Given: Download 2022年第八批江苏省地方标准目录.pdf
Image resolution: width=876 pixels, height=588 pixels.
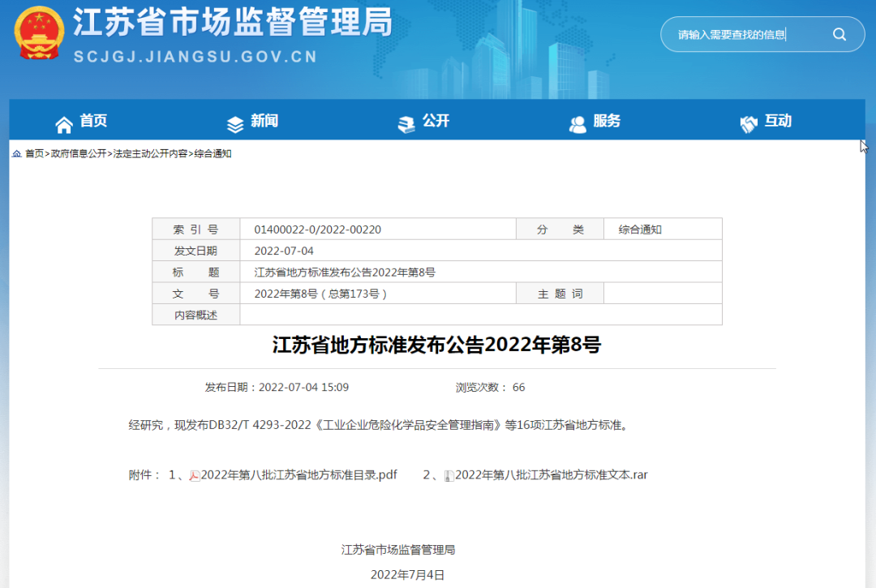Looking at the screenshot, I should tap(298, 474).
